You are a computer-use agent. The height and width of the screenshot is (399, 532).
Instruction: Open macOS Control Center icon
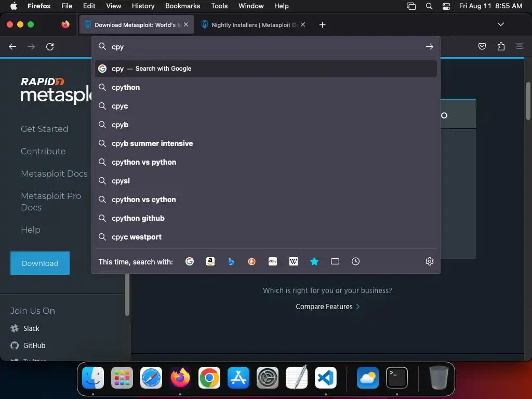click(446, 6)
